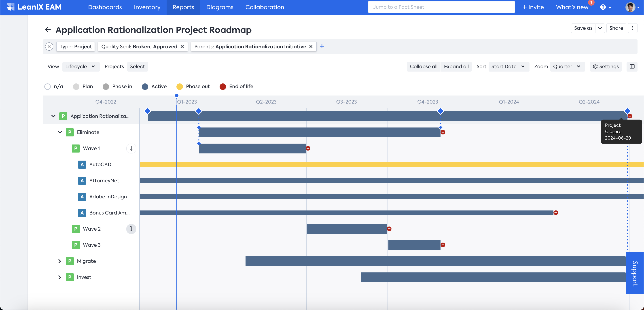Remove the Parents filter chip
Viewport: 644px width, 310px height.
click(311, 47)
